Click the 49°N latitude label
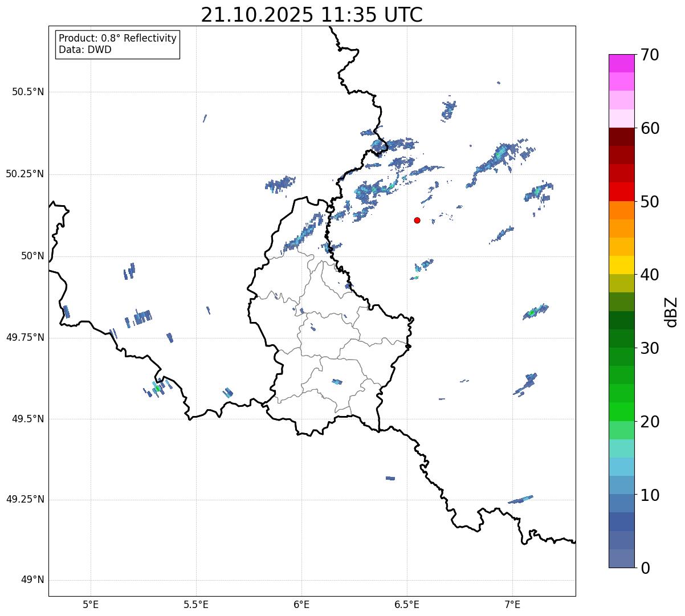The image size is (685, 616). coord(32,580)
